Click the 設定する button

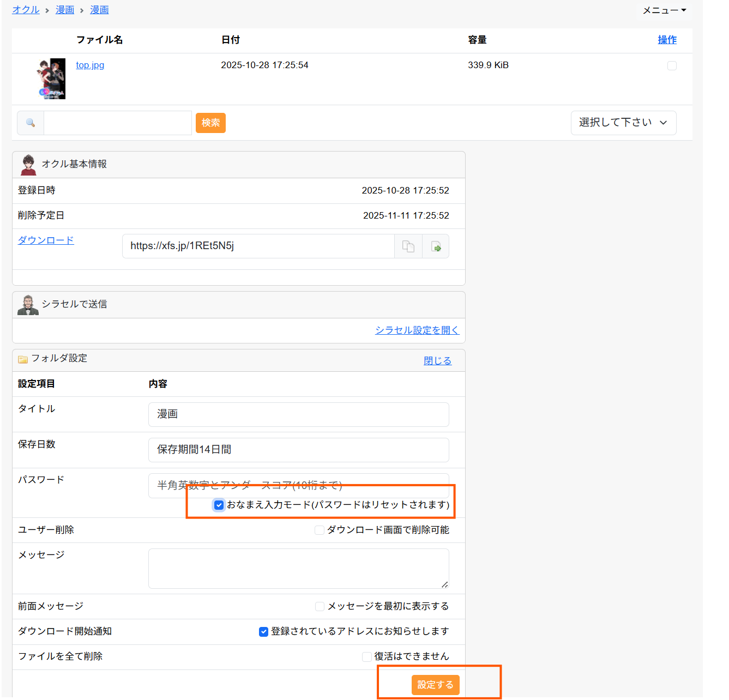[x=435, y=685]
